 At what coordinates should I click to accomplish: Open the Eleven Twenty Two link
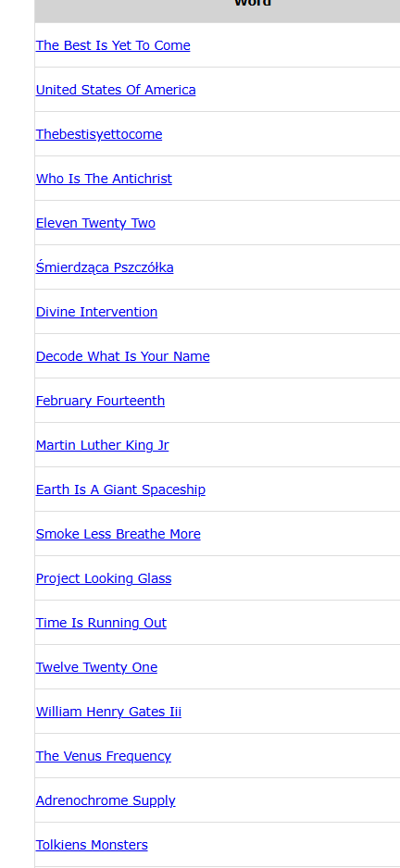click(x=96, y=222)
